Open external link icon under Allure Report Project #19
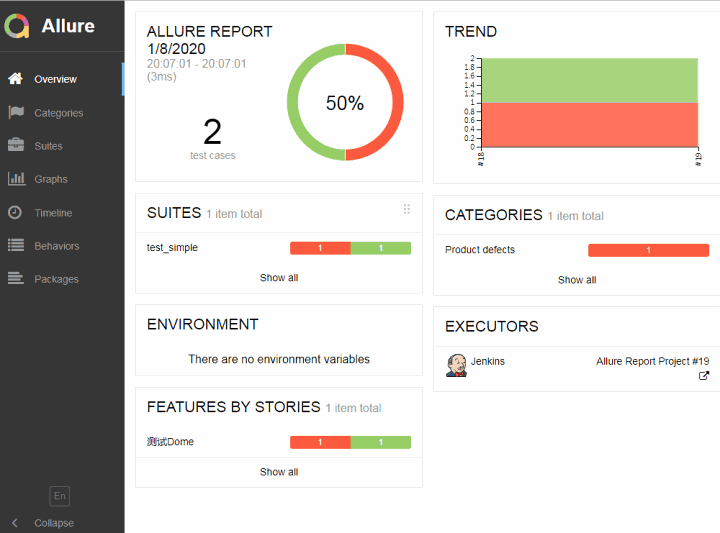The image size is (720, 533). point(703,376)
